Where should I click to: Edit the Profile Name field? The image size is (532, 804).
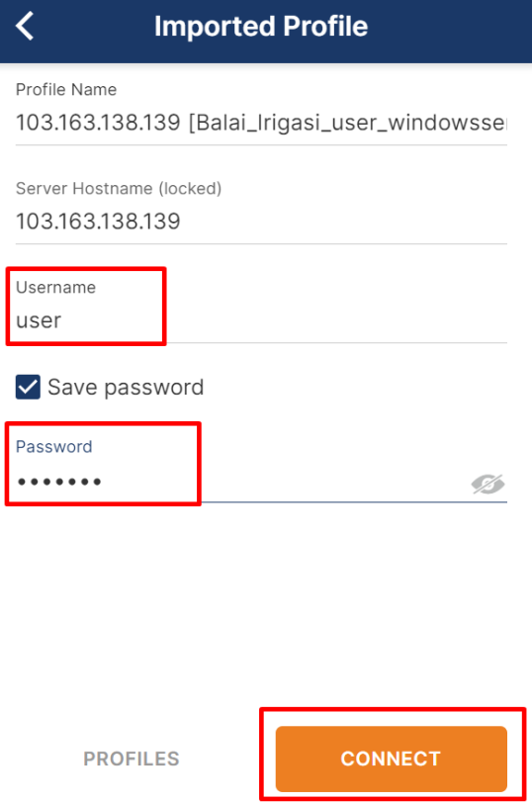click(261, 123)
